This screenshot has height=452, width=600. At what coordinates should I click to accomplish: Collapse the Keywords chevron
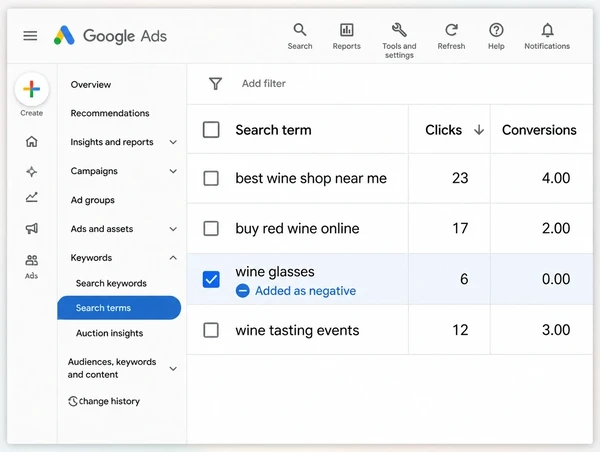pyautogui.click(x=173, y=258)
